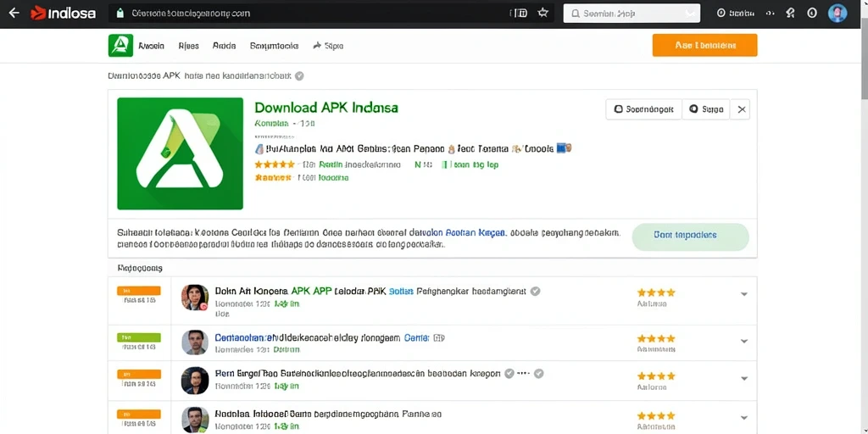
Task: Open the first nav item next to green logo
Action: tap(152, 46)
